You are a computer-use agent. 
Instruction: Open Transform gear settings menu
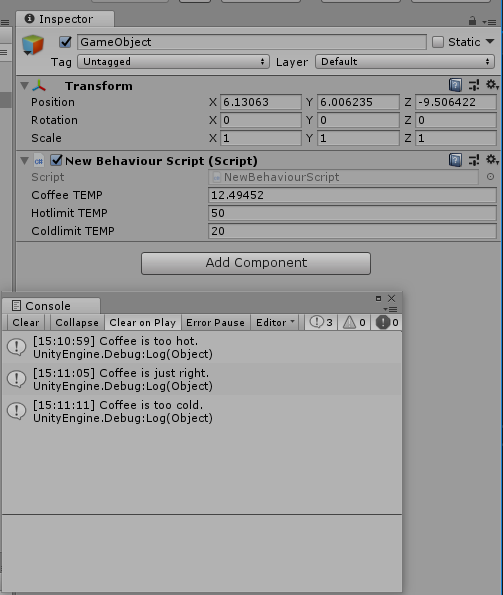(x=492, y=85)
